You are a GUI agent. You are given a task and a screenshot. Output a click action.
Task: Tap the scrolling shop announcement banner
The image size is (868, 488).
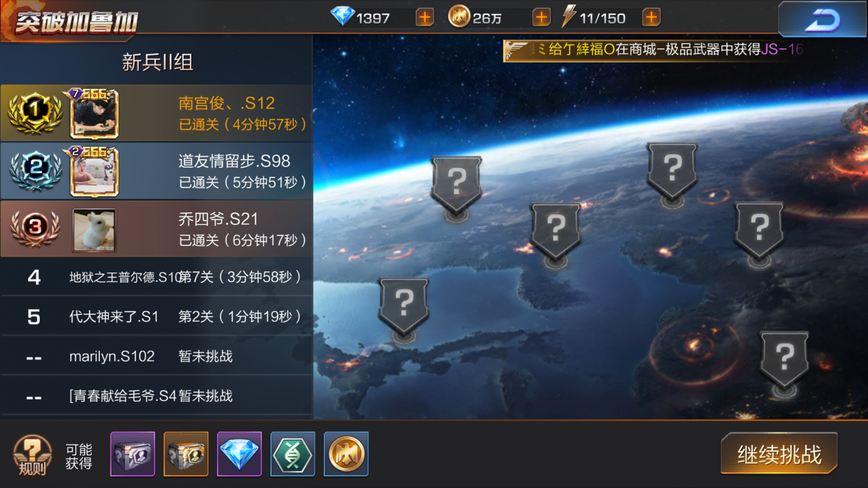pos(653,50)
